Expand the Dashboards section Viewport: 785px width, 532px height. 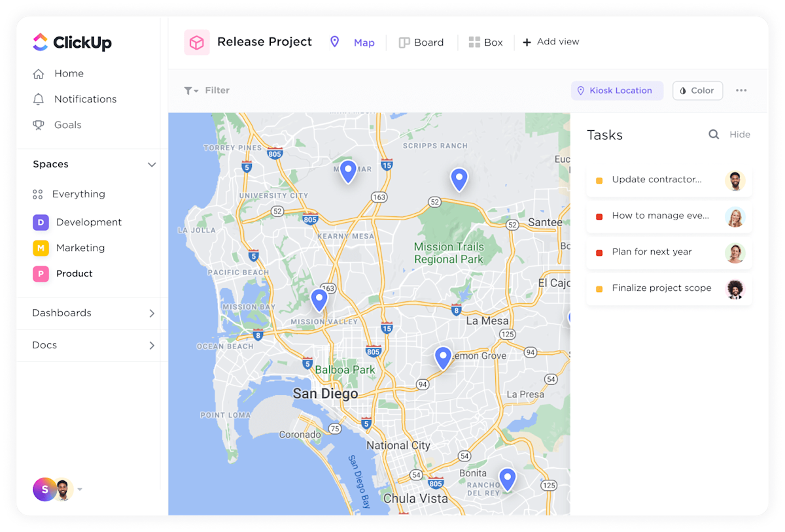pyautogui.click(x=152, y=313)
